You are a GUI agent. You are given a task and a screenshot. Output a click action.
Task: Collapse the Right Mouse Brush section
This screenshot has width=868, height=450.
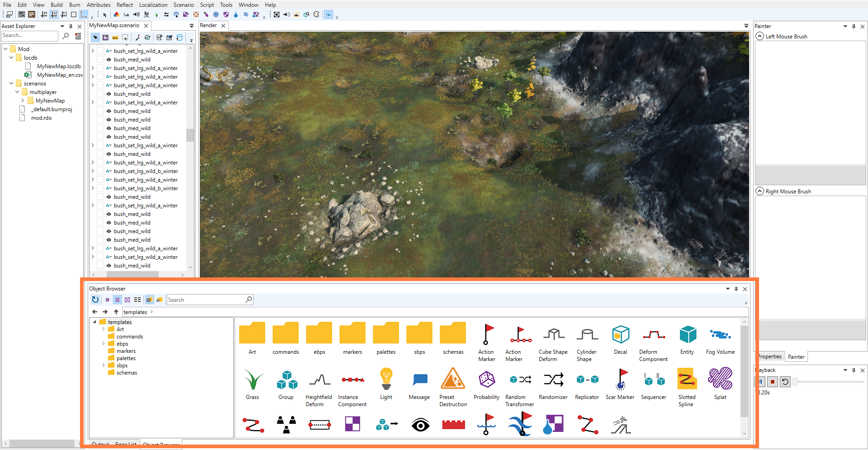pos(760,191)
